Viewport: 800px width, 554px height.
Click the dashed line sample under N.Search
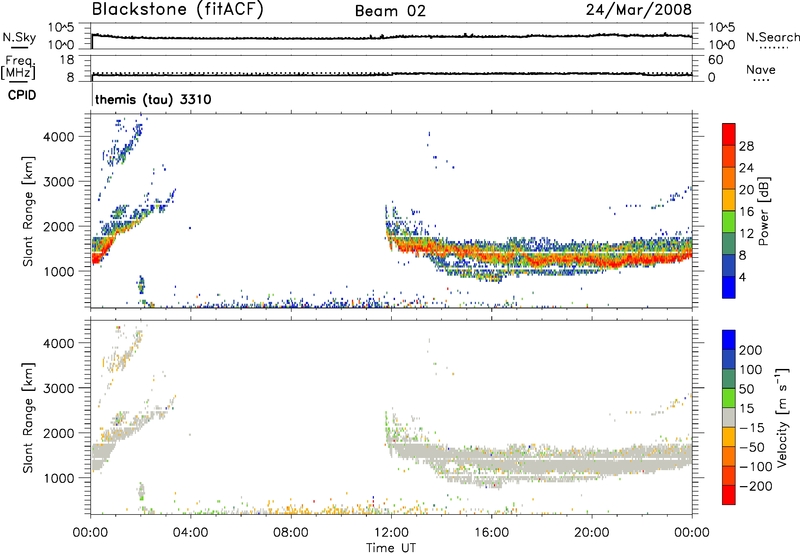pyautogui.click(x=773, y=48)
